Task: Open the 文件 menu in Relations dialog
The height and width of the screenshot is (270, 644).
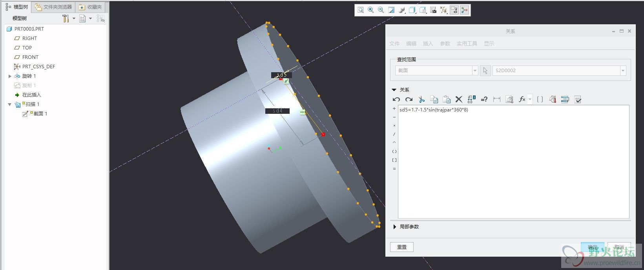Action: [394, 44]
